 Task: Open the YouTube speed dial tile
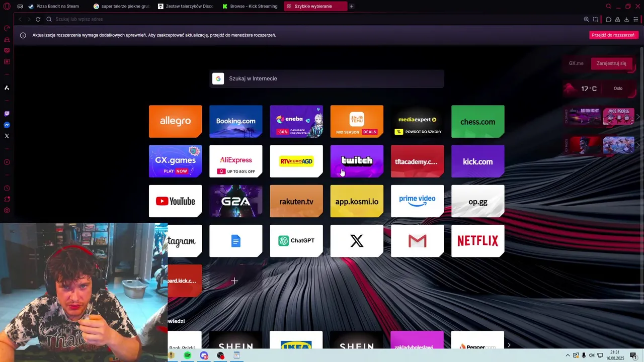175,201
